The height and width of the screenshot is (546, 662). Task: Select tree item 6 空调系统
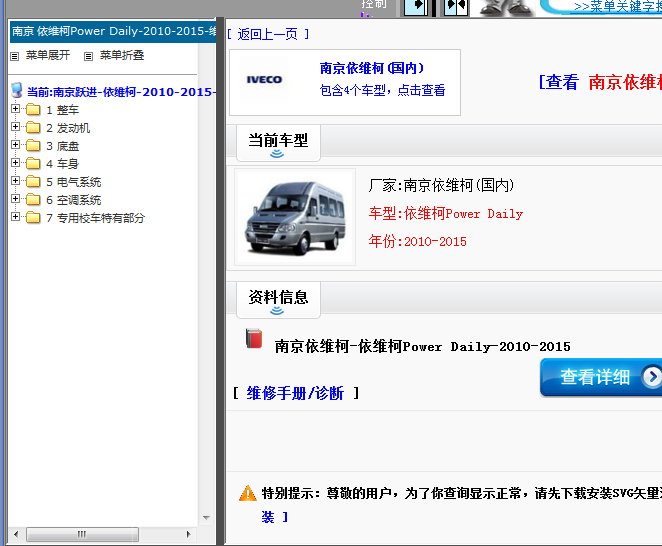[x=73, y=200]
